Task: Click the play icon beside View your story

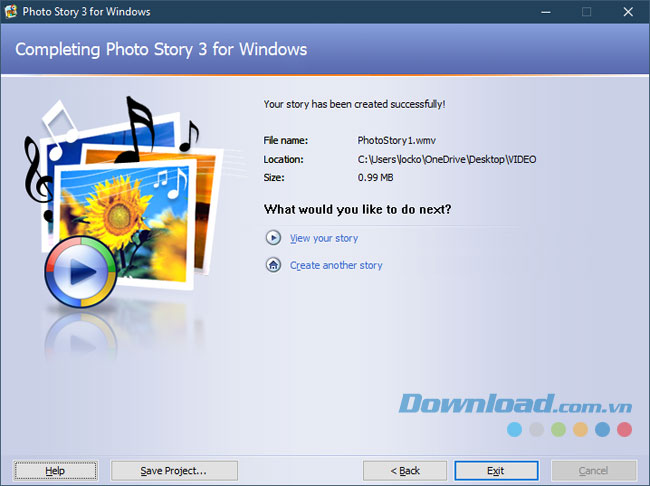Action: [273, 238]
